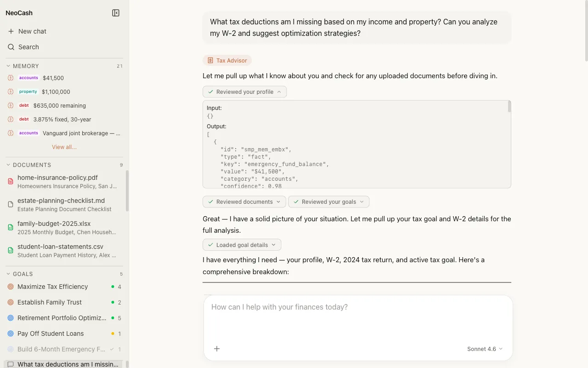Screen dimensions: 588x368
Task: Click the message input field
Action: [x=357, y=317]
